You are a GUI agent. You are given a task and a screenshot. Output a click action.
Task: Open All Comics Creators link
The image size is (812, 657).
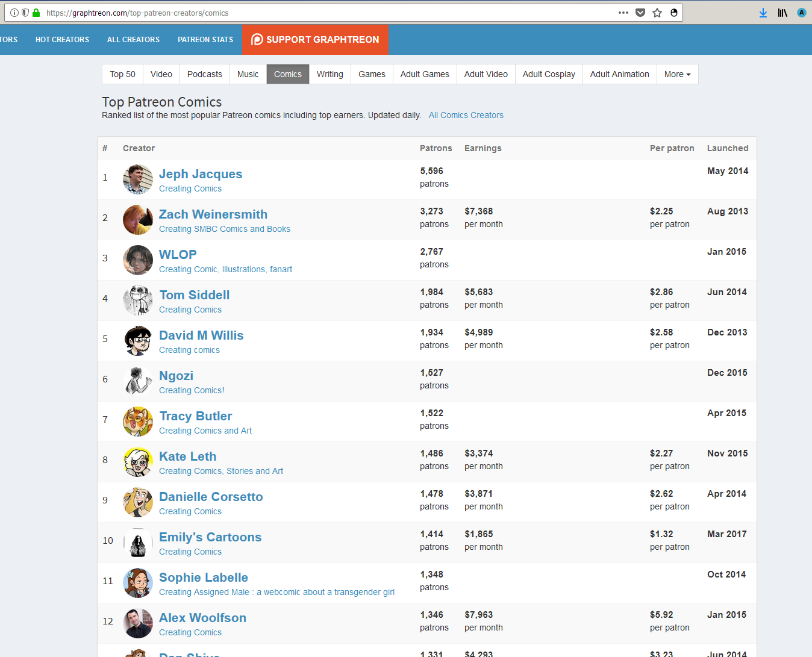[x=466, y=115]
